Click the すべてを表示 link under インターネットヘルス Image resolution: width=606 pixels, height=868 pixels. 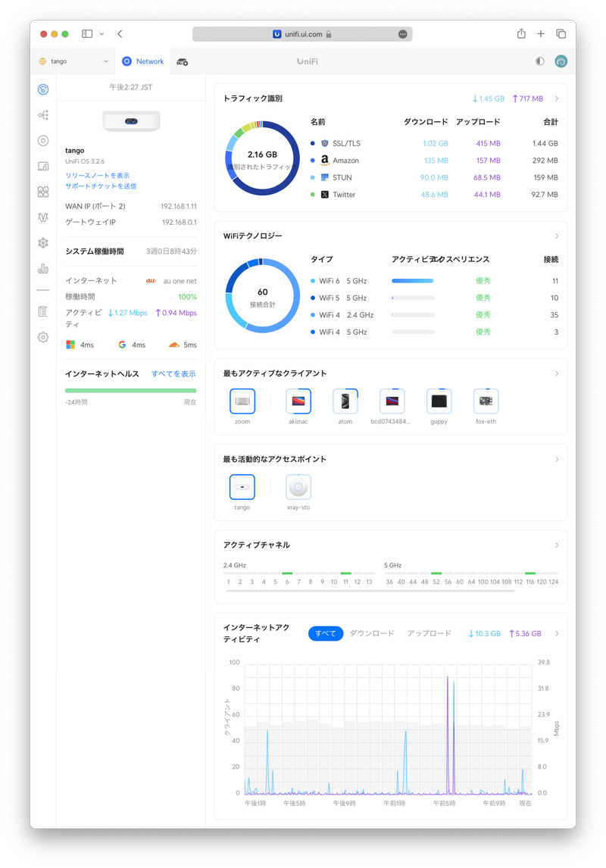[x=173, y=373]
